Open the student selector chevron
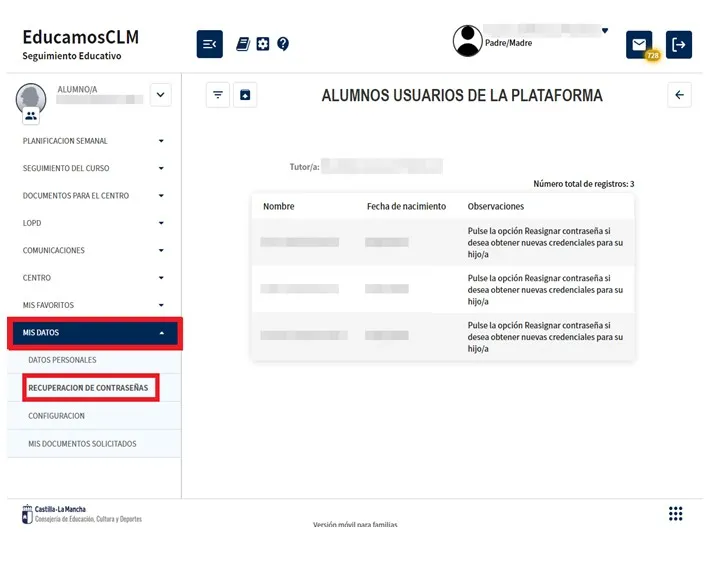Viewport: 718px width, 564px height. 160,95
